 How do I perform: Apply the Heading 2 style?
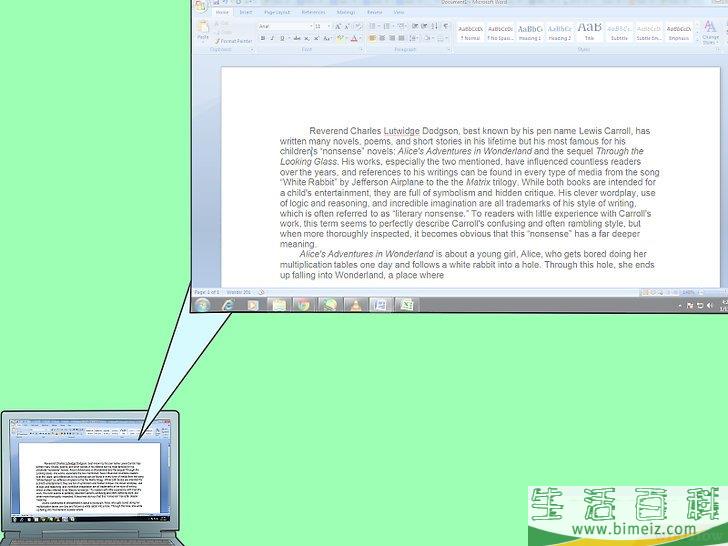[x=559, y=33]
